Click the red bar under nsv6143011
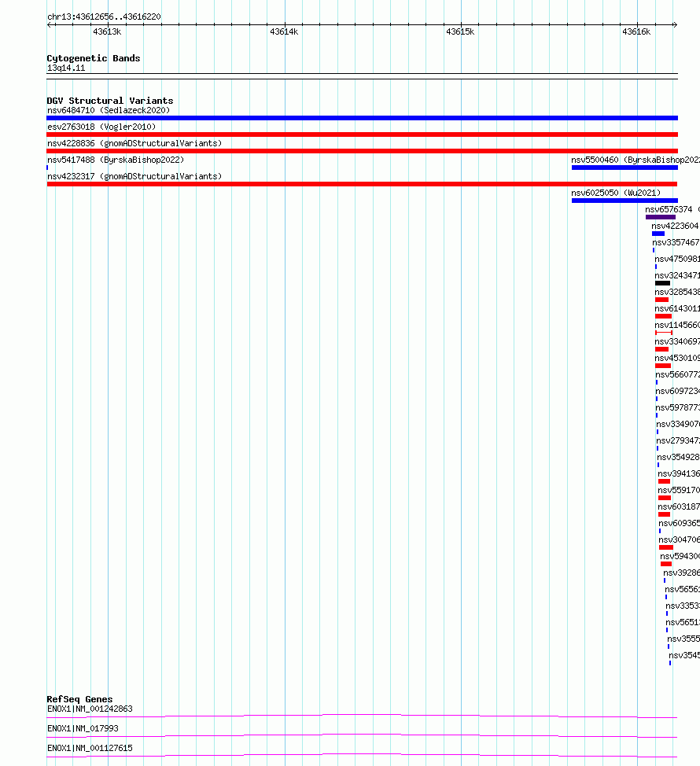 [x=663, y=317]
